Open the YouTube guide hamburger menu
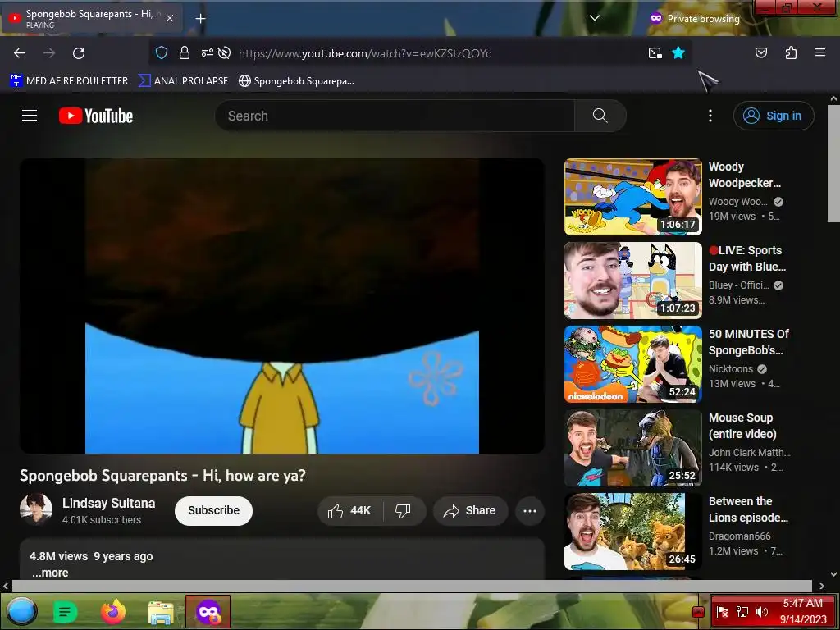The width and height of the screenshot is (840, 630). tap(30, 116)
